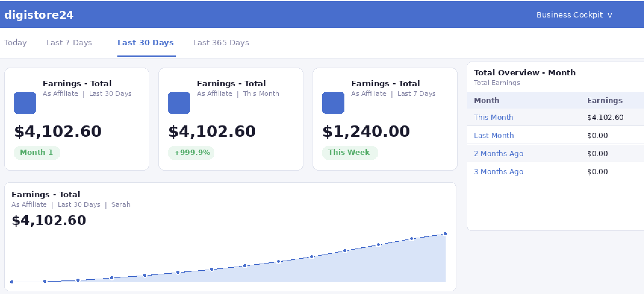The image size is (644, 294).
Task: Click the blue icon in Last 7 Days earnings card
Action: tap(333, 103)
